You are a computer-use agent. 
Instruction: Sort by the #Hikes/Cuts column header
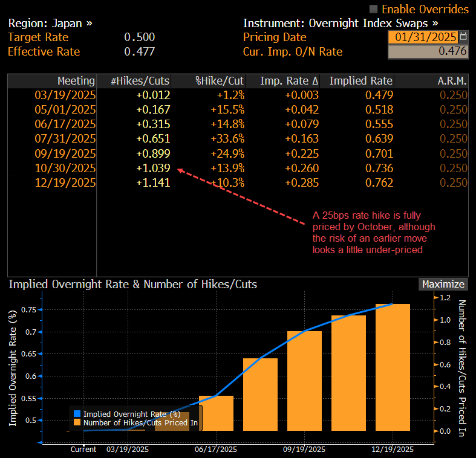click(x=134, y=81)
